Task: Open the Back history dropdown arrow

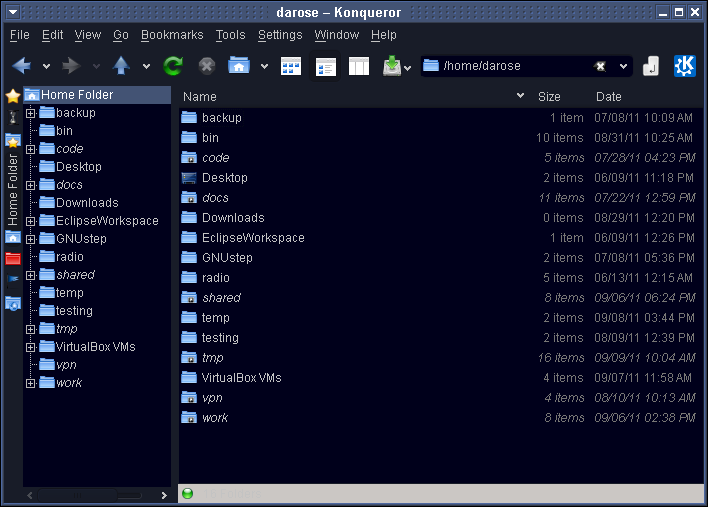Action: pyautogui.click(x=46, y=66)
